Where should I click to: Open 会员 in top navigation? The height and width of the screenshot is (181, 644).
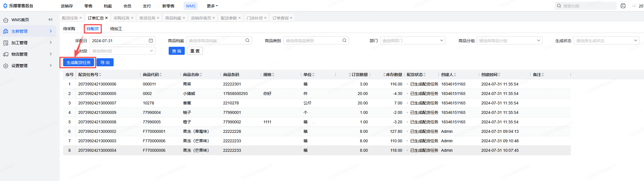pyautogui.click(x=127, y=6)
